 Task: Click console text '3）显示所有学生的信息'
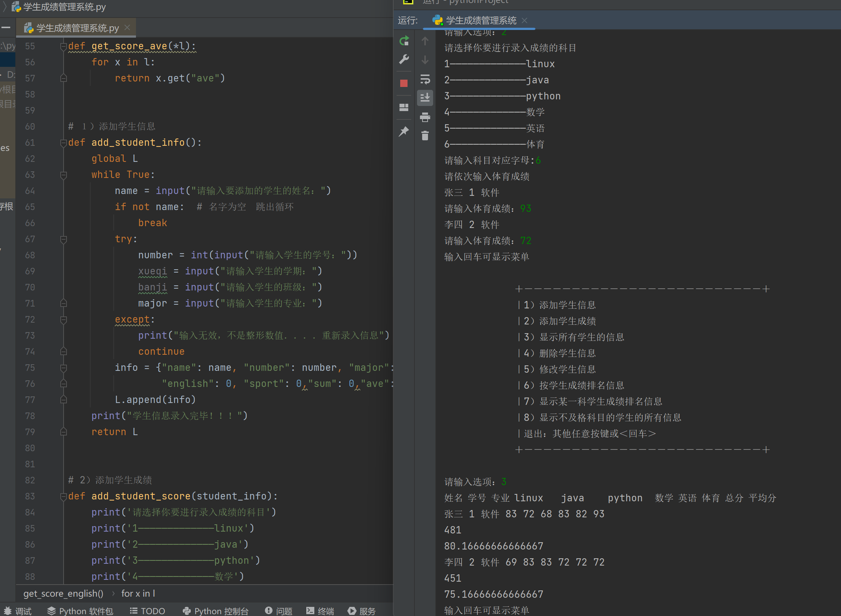pyautogui.click(x=573, y=337)
